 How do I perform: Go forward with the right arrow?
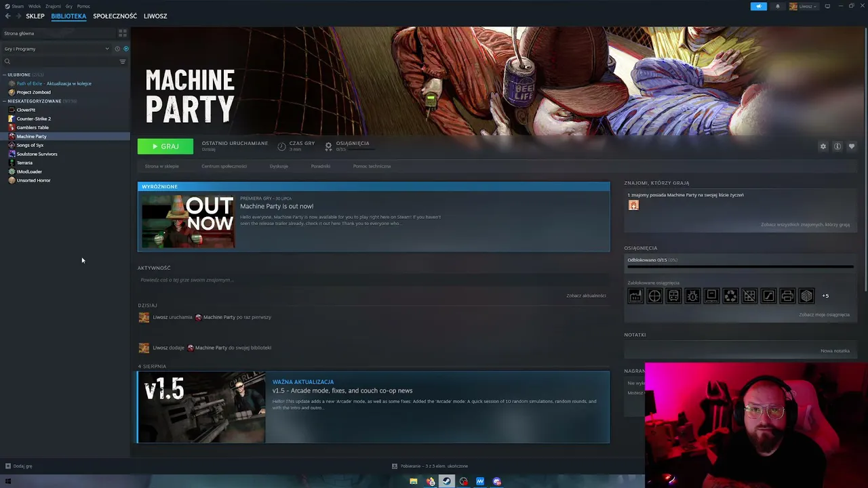(x=18, y=16)
